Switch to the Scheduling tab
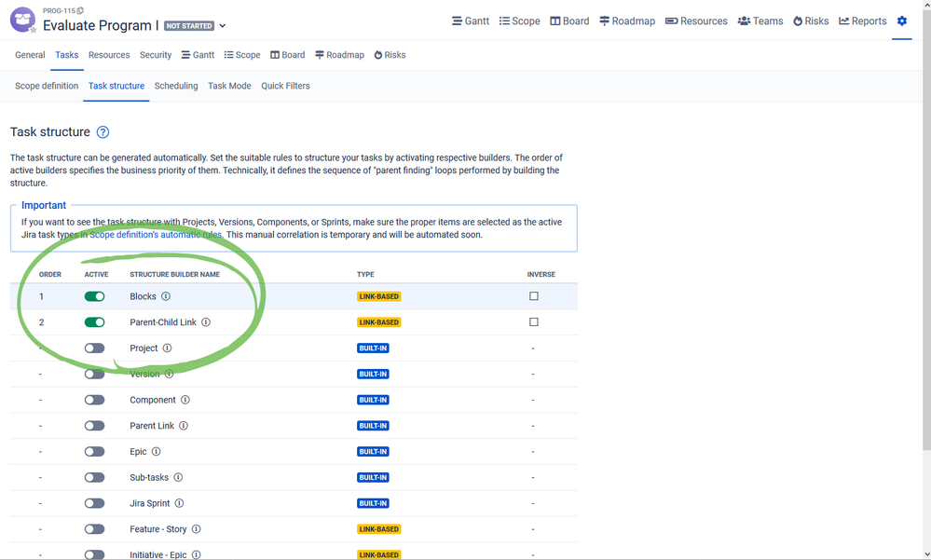This screenshot has height=560, width=931. [176, 86]
